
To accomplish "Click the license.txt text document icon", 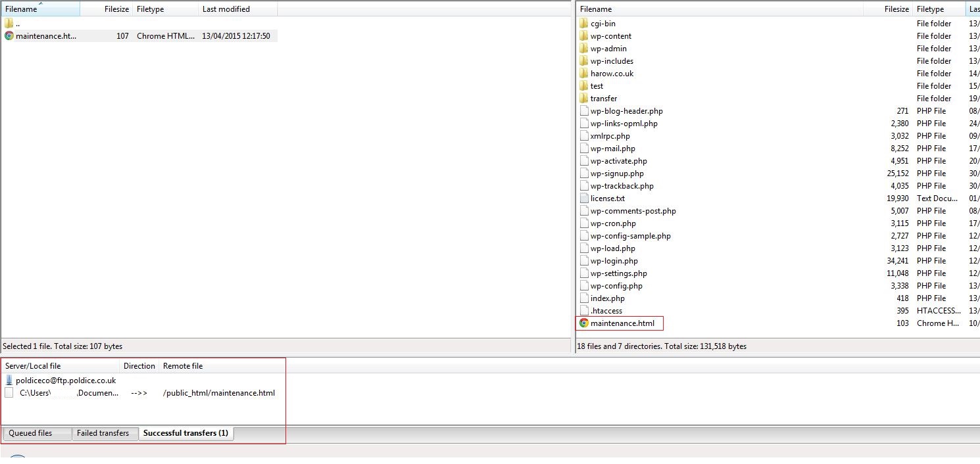I will pos(584,198).
